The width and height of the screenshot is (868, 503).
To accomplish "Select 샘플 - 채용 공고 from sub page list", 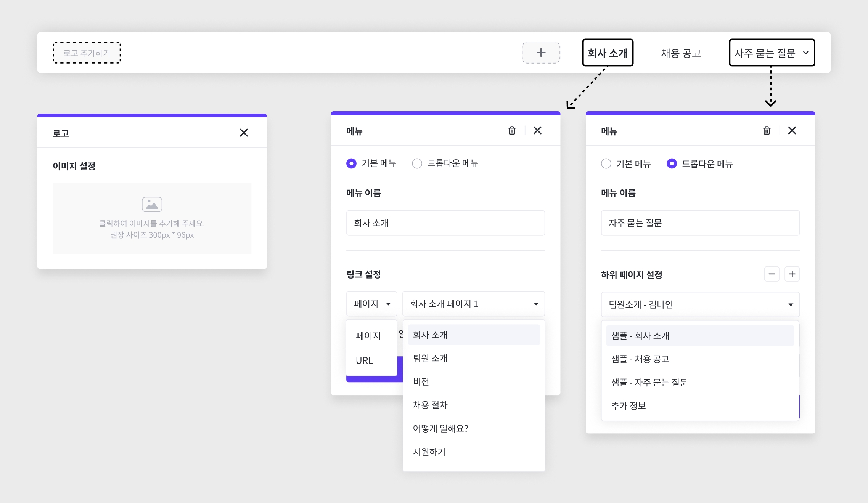I will (640, 359).
